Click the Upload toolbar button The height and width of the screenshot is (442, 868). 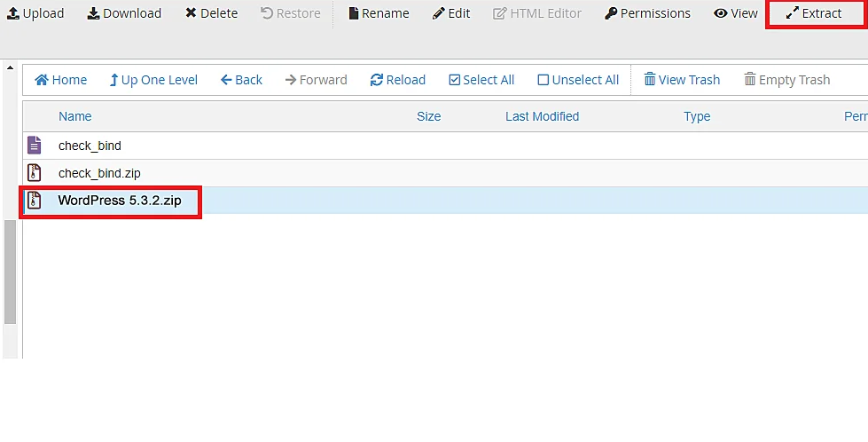coord(35,13)
